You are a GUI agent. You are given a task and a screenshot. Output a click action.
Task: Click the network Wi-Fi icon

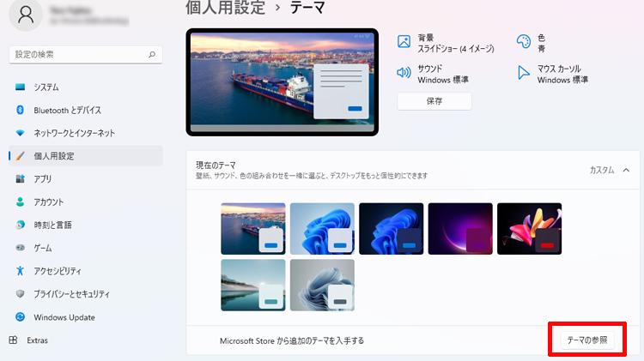20,133
